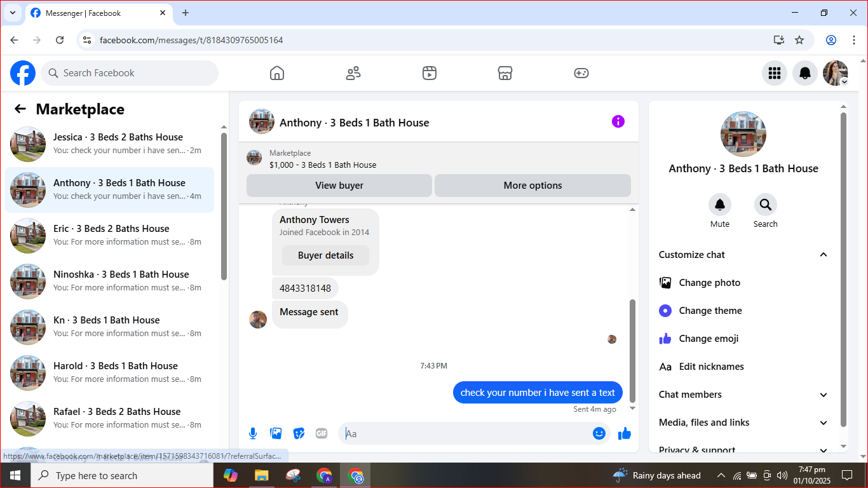868x488 pixels.
Task: Choose a sticker icon in composer
Action: (299, 433)
